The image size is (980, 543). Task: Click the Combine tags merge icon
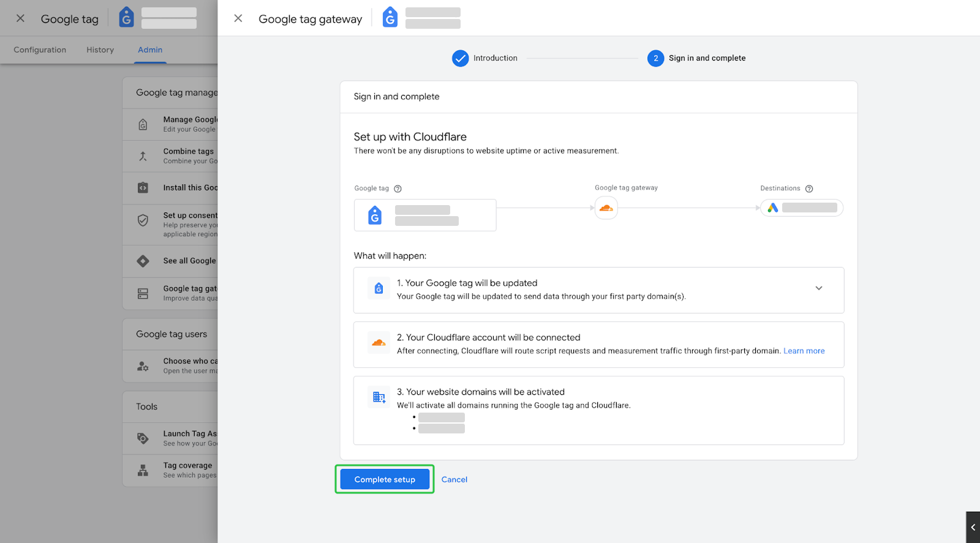143,156
